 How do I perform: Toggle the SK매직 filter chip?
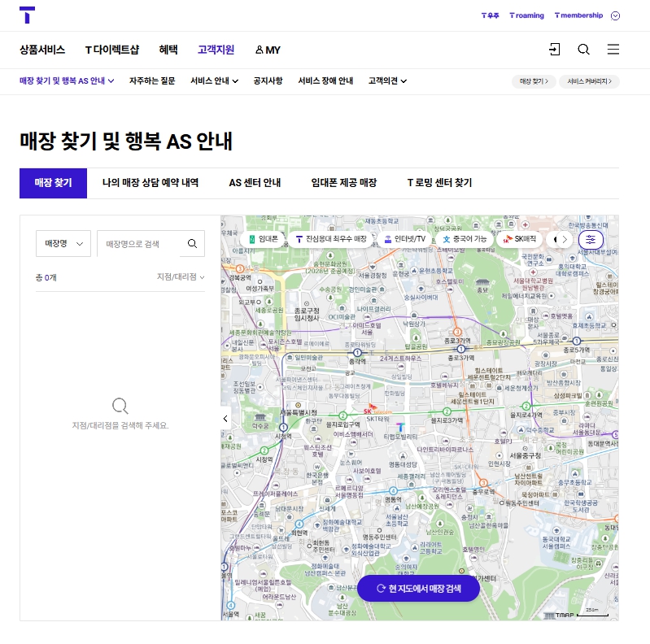[x=520, y=239]
